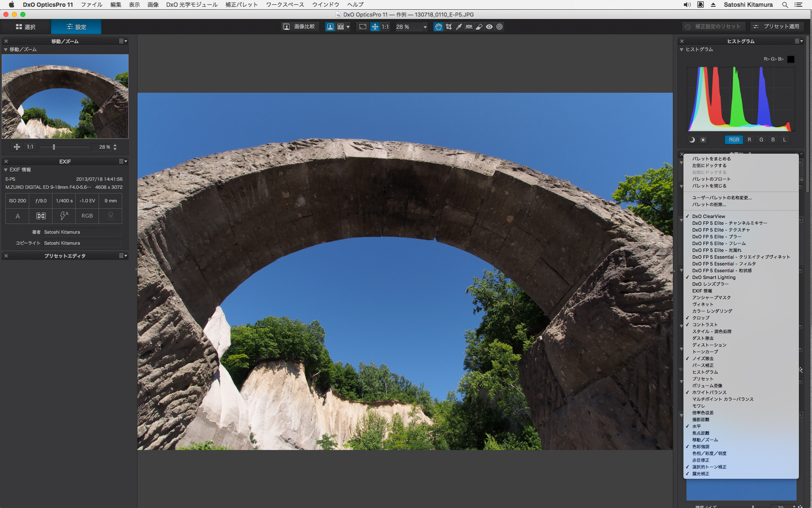This screenshot has width=812, height=508.
Task: Switch to the 選択 tab
Action: pos(26,27)
